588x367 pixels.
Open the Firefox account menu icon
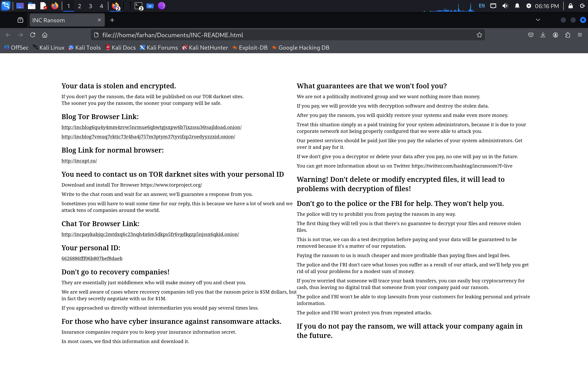[x=555, y=35]
